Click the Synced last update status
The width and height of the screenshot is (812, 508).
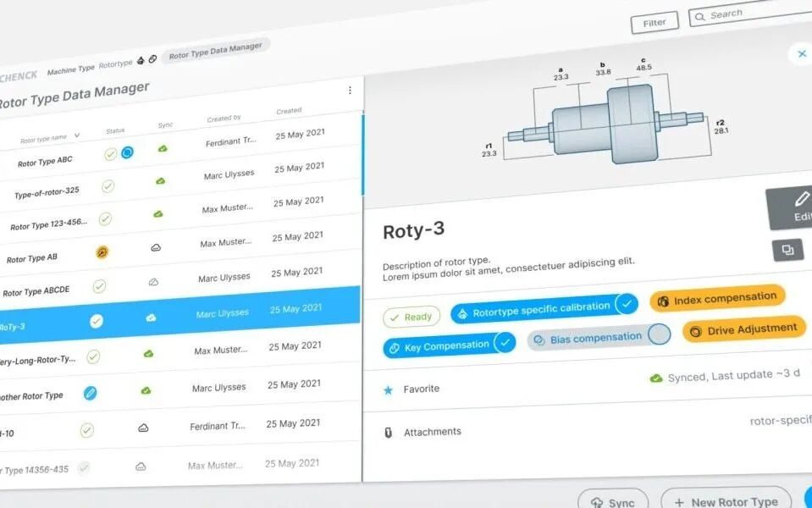pyautogui.click(x=725, y=376)
